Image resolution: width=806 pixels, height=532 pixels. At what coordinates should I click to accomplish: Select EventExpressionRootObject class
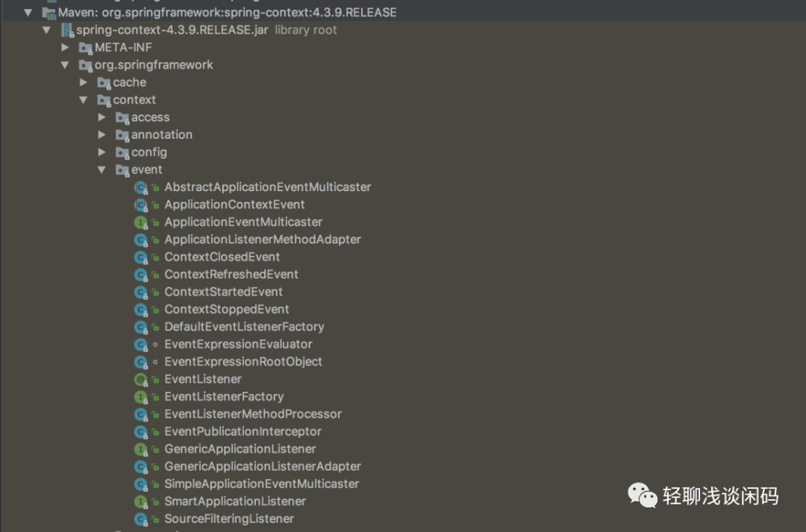pos(243,362)
